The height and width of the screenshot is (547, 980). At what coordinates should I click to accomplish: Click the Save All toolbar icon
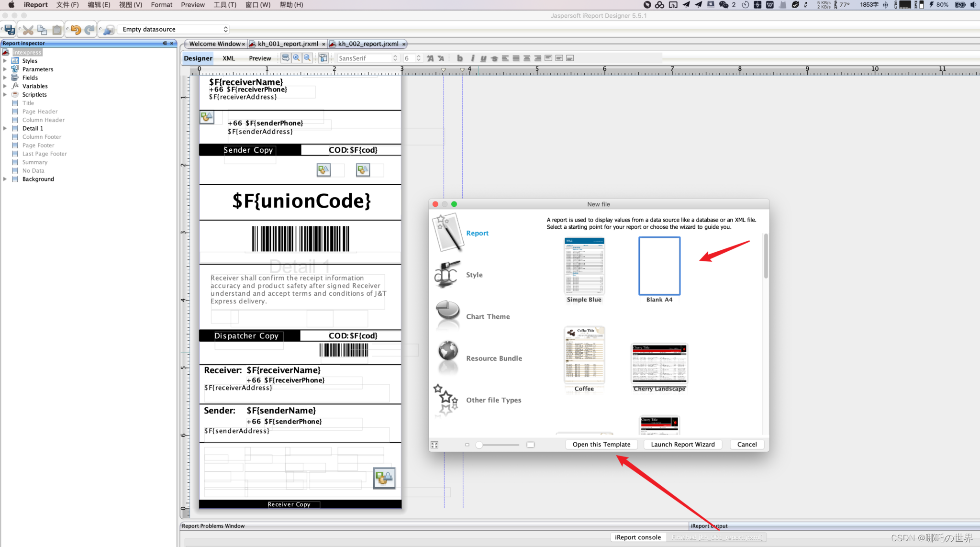(x=10, y=30)
